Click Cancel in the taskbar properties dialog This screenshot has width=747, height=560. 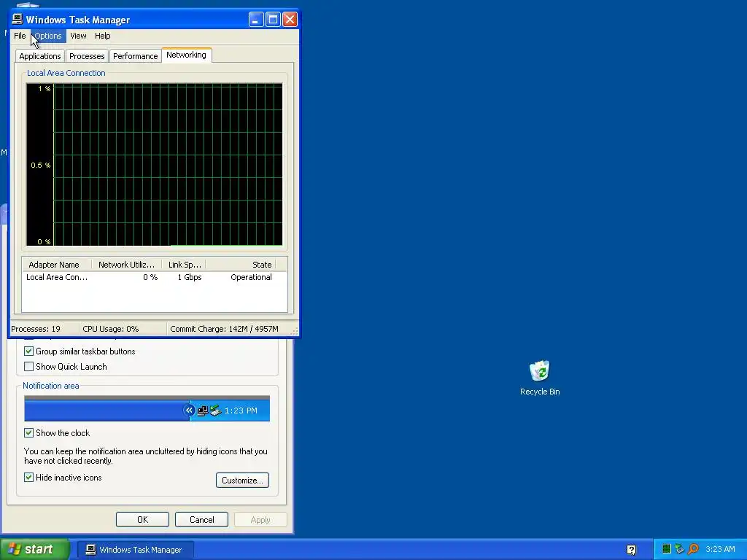click(201, 519)
